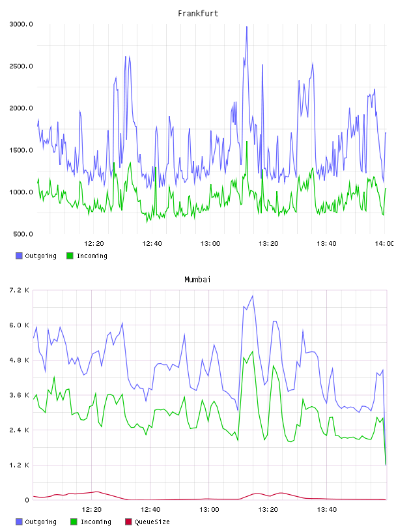
Task: Click the 2500.0 y-axis label in Frankfurt chart
Action: pos(21,66)
